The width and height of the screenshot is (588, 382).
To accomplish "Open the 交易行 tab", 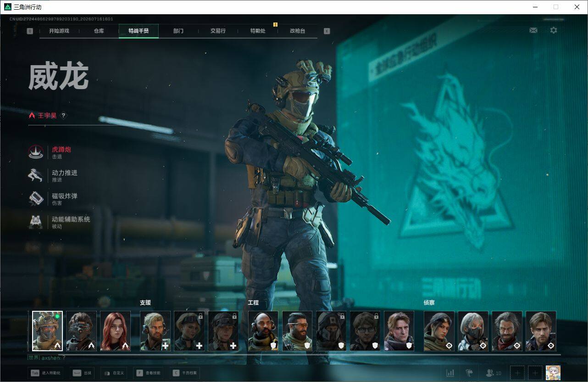I will coord(218,31).
